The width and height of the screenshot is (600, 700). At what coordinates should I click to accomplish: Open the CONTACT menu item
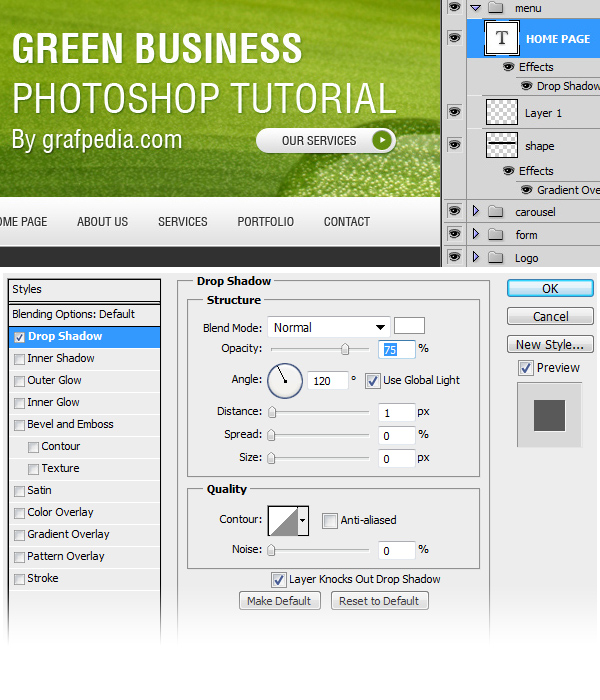pos(347,222)
